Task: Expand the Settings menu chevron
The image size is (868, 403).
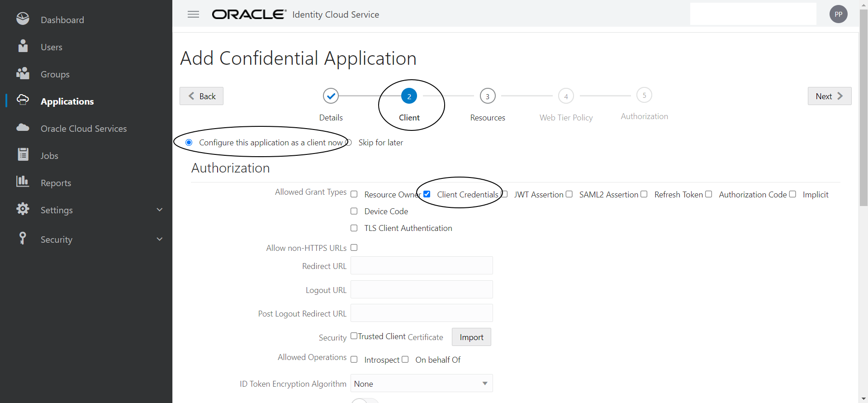Action: [159, 210]
